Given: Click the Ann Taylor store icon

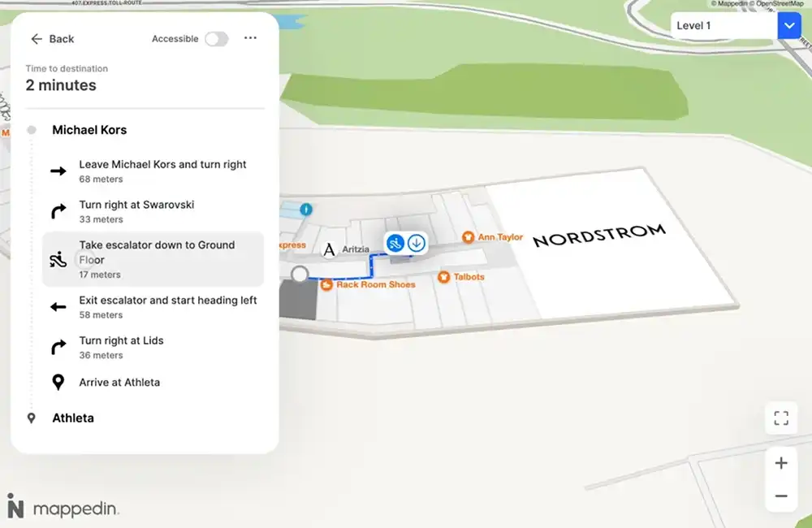Looking at the screenshot, I should [469, 237].
